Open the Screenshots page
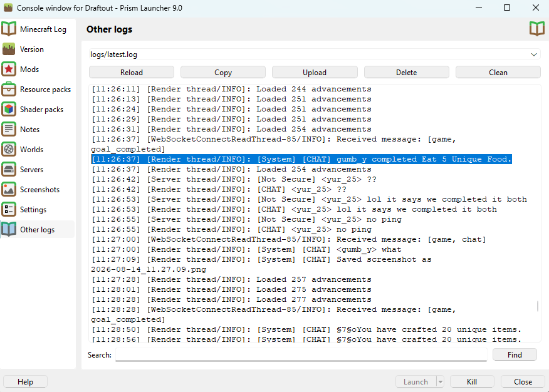Viewport: 549px width, 392px height. 38,190
